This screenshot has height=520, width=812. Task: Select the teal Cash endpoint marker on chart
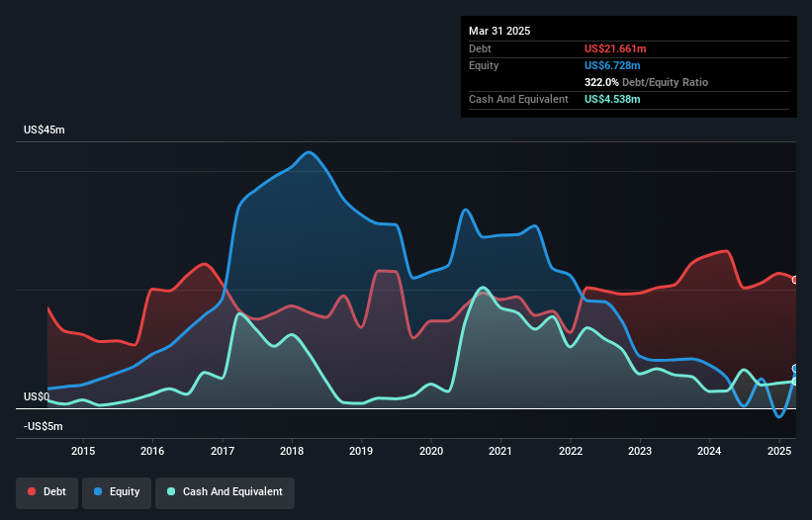[x=795, y=382]
